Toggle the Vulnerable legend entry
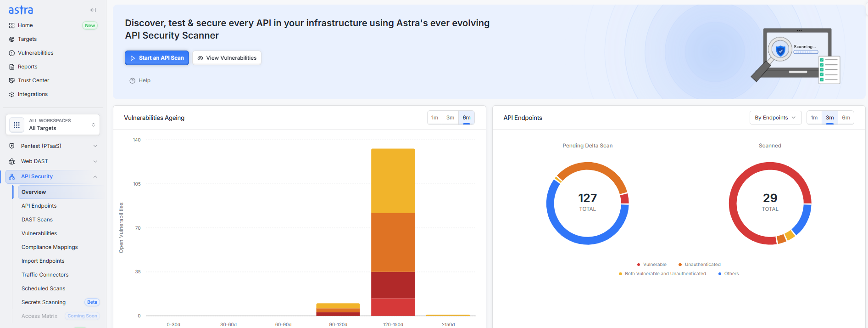This screenshot has width=868, height=328. (x=652, y=265)
